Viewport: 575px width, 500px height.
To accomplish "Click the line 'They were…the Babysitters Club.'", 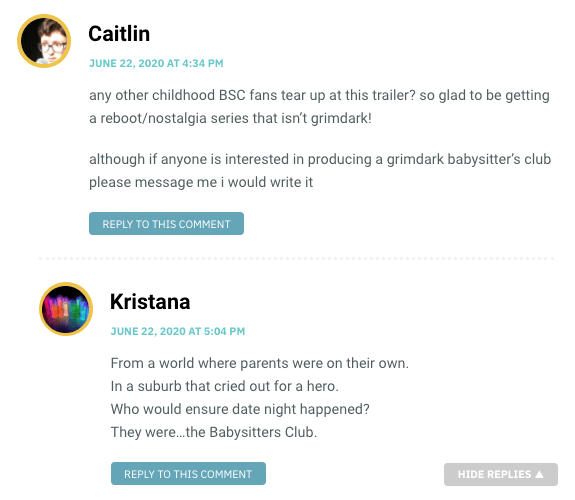I will point(214,432).
